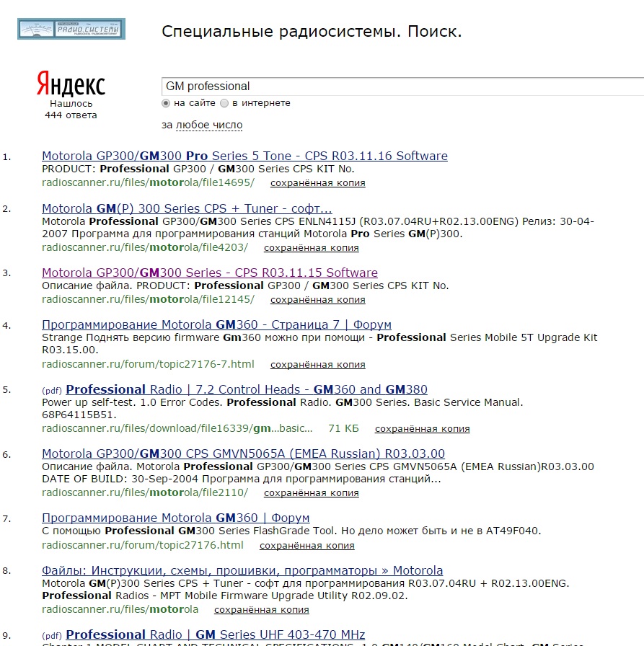Open cached copy for file4203 result

point(311,248)
